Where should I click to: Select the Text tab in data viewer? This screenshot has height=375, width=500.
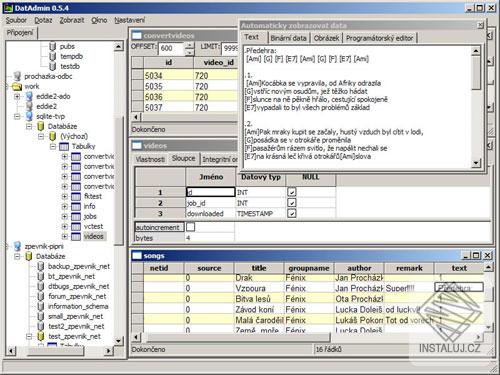252,37
